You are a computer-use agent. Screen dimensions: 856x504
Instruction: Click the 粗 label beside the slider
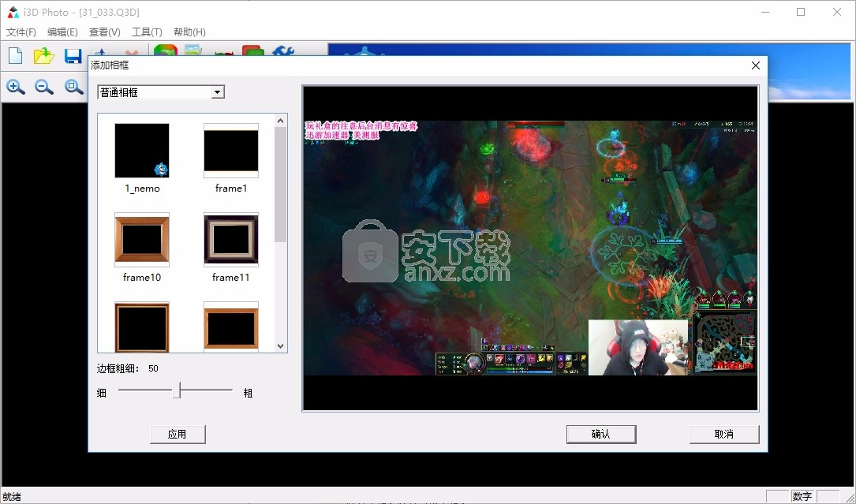point(248,393)
